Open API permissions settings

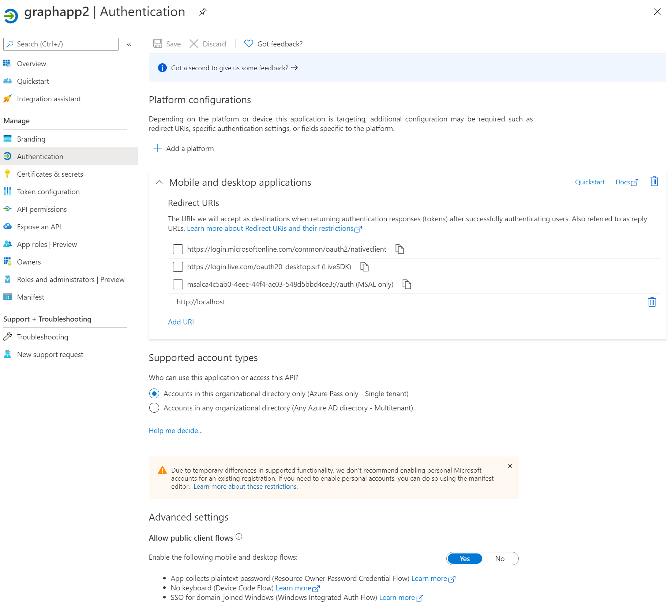[41, 209]
